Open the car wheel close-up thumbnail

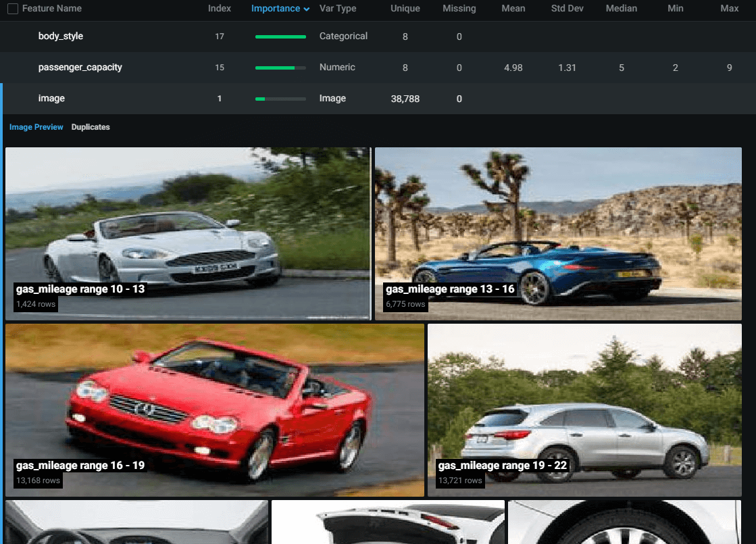[x=625, y=522]
